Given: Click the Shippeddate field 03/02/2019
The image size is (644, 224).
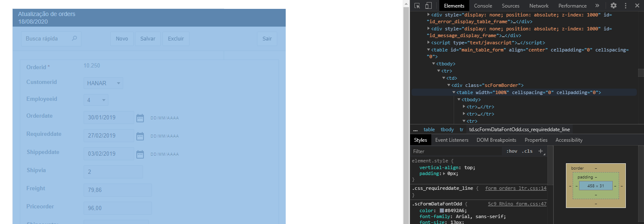Looking at the screenshot, I should (108, 154).
